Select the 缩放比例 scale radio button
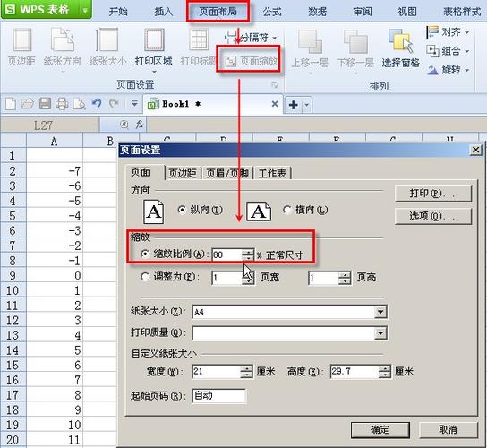This screenshot has height=448, width=487. point(145,254)
